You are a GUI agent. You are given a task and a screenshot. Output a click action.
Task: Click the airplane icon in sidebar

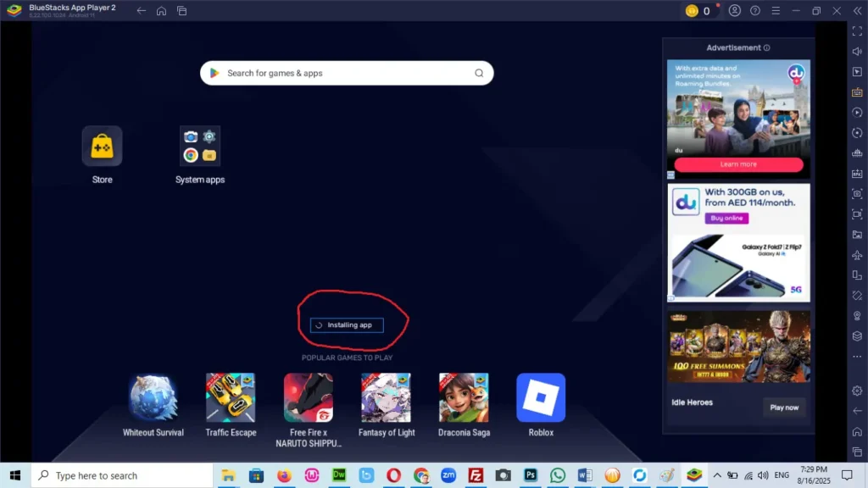857,255
